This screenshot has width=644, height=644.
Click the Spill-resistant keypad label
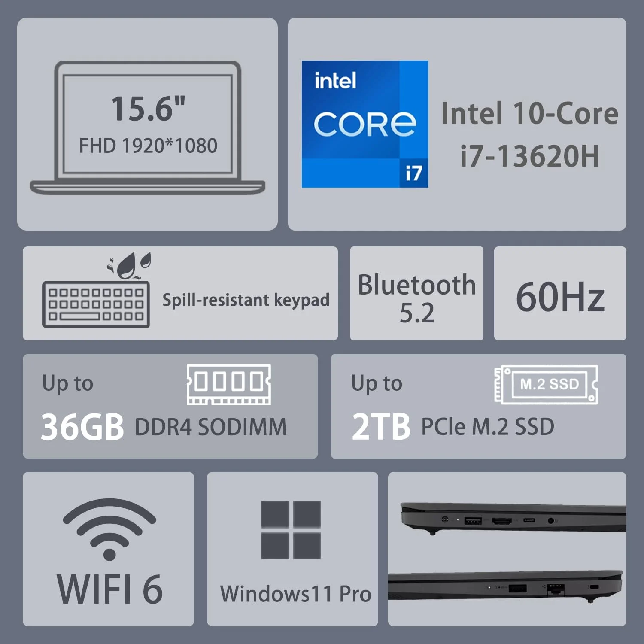click(x=246, y=300)
